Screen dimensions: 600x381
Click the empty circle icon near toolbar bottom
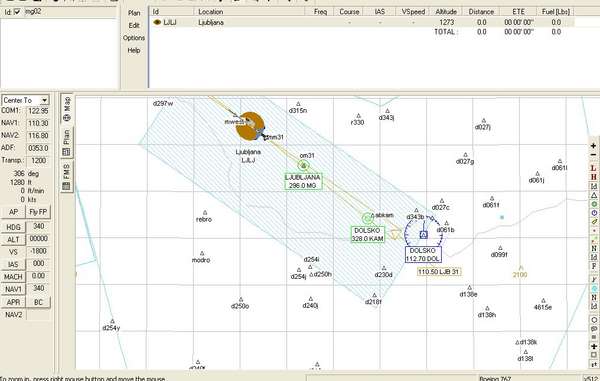593,320
